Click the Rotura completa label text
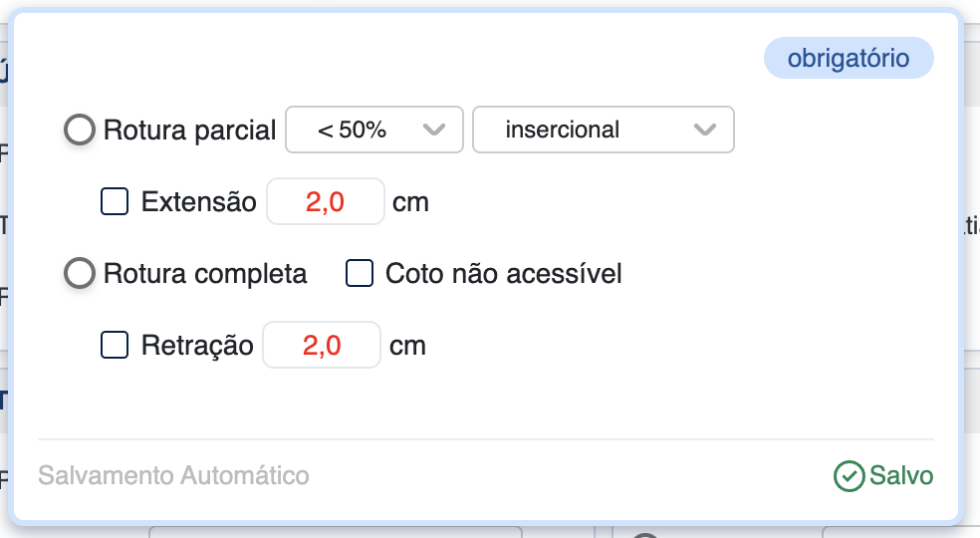 tap(205, 273)
